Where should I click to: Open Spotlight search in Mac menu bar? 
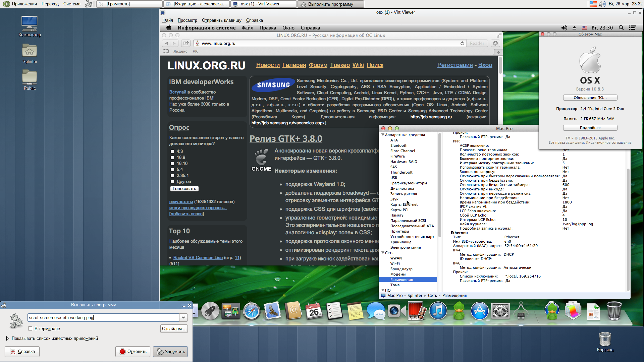coord(621,28)
